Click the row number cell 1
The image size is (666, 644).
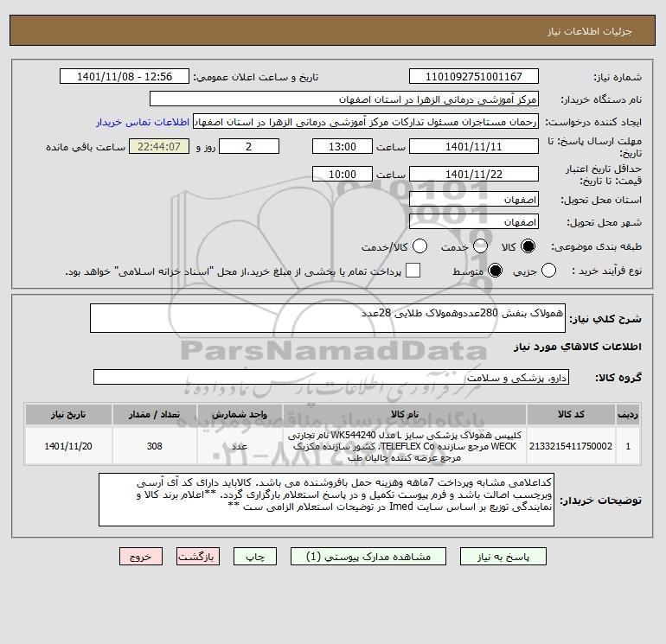click(x=628, y=446)
